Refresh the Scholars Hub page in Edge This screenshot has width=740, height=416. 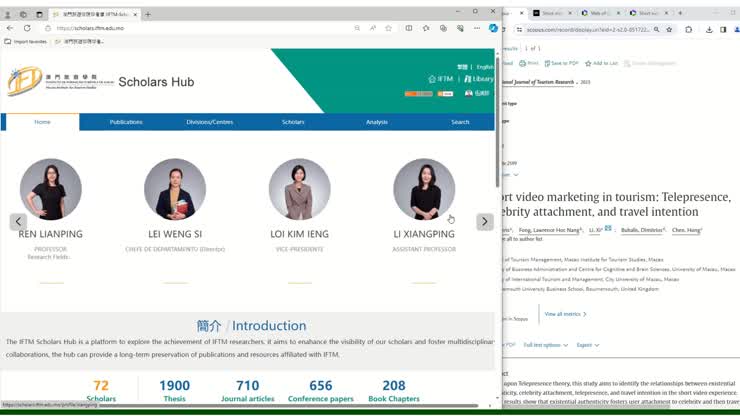point(27,28)
